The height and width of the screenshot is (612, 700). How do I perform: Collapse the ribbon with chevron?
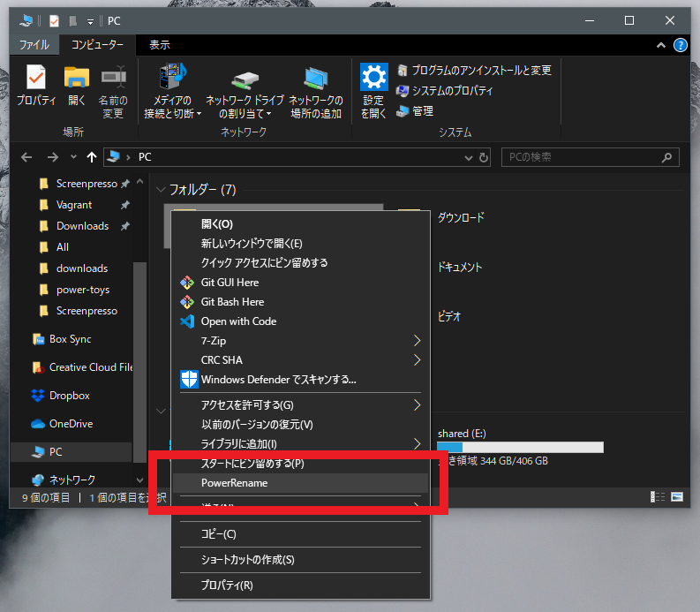pos(660,45)
